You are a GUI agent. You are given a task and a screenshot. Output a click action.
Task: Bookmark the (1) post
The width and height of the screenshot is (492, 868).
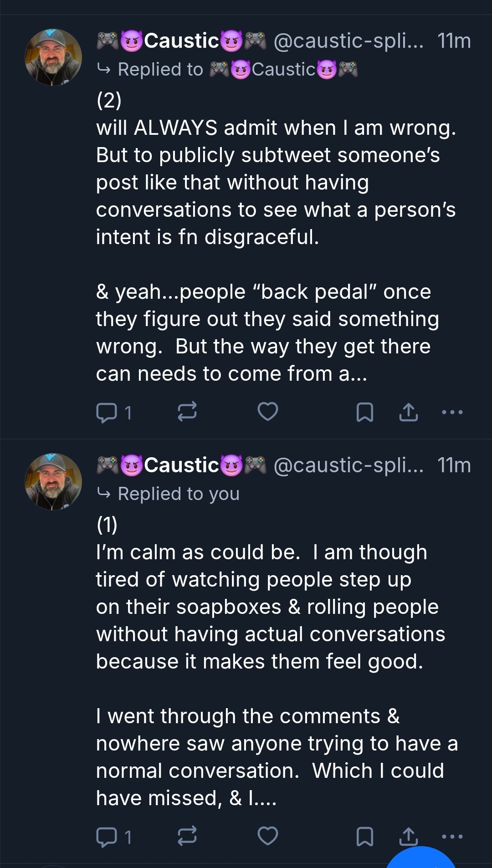(x=364, y=837)
